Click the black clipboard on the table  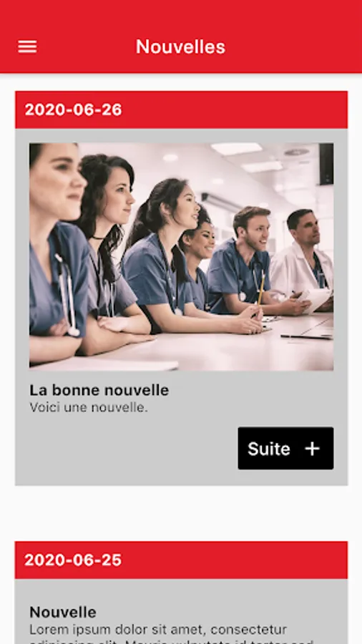(306, 337)
